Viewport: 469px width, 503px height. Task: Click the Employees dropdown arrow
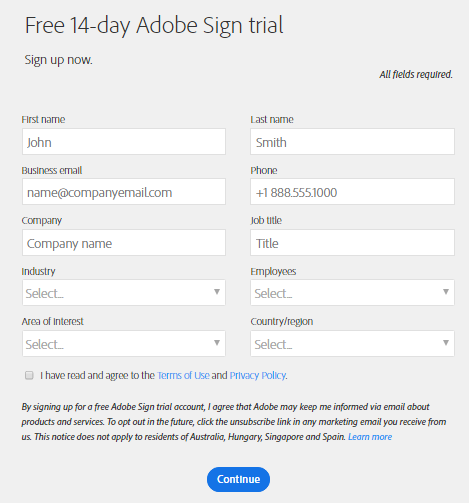click(446, 292)
